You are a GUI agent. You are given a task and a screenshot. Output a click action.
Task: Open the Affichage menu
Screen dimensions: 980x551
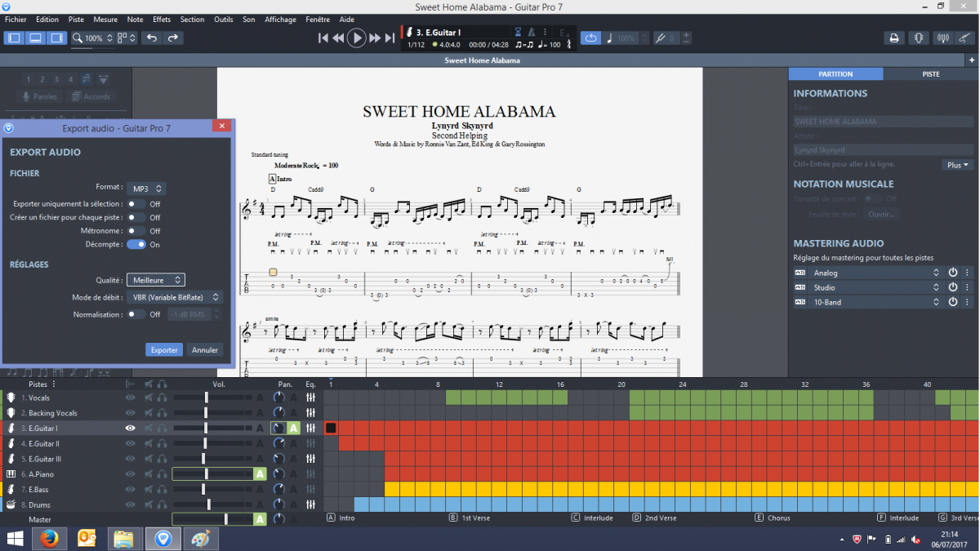pyautogui.click(x=280, y=20)
